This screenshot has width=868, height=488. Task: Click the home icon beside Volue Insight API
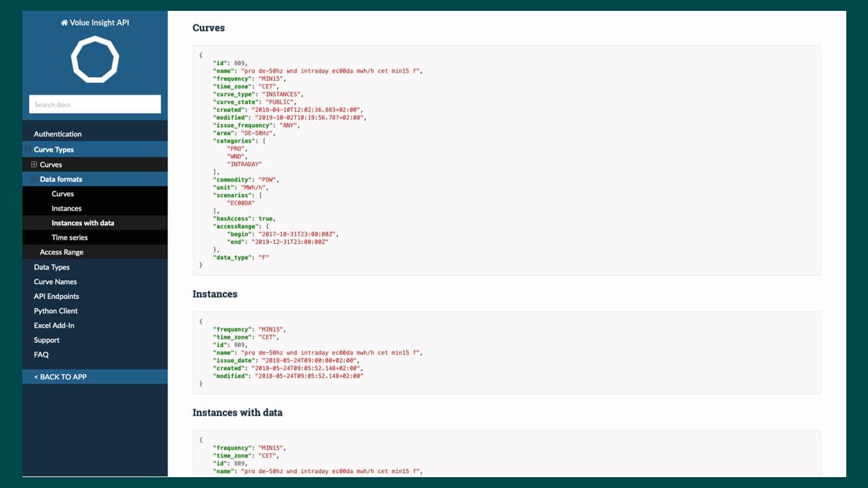coord(64,23)
